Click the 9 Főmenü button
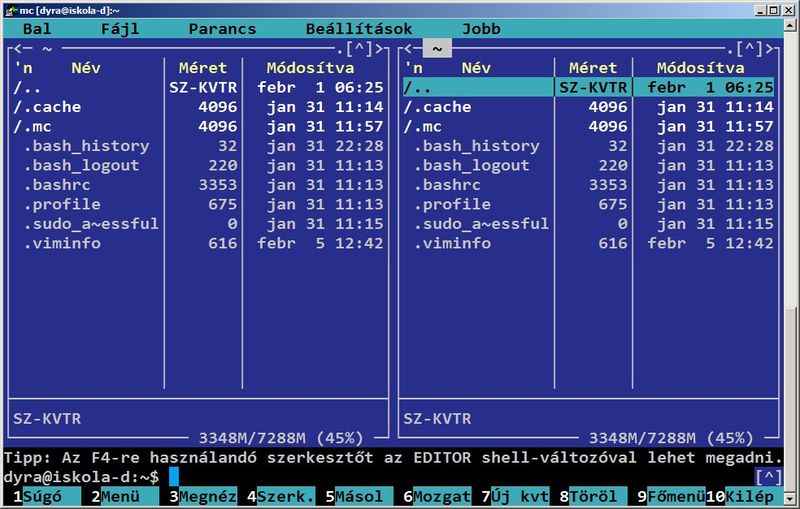800x509 pixels. click(x=671, y=496)
